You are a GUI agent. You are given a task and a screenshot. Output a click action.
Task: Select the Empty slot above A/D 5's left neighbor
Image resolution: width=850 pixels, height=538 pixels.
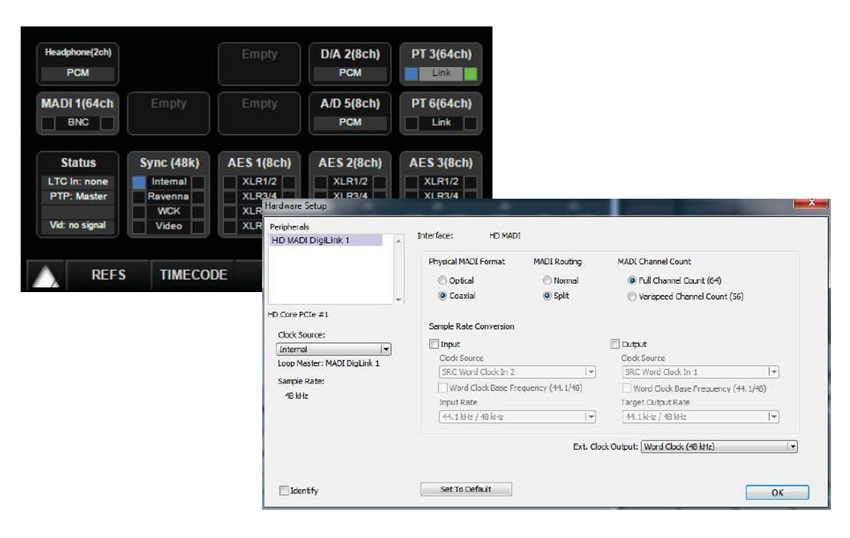[259, 63]
